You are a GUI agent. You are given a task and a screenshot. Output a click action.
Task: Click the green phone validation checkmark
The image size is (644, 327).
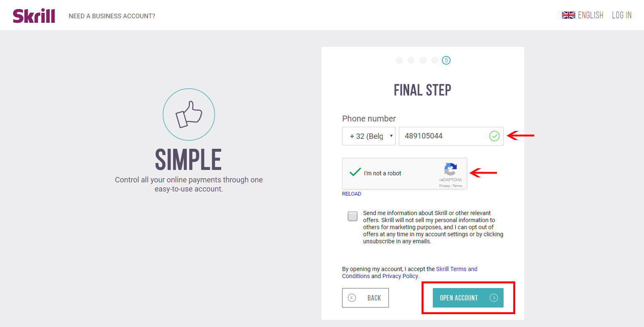[x=494, y=136]
